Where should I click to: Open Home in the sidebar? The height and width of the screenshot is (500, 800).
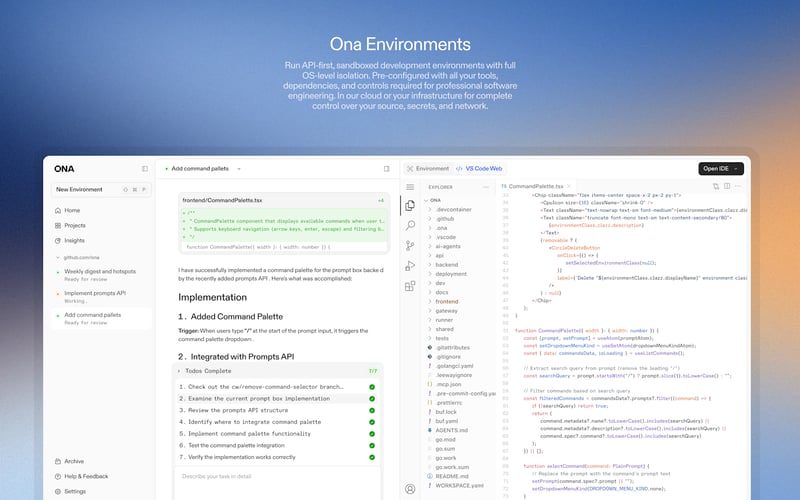pyautogui.click(x=72, y=210)
